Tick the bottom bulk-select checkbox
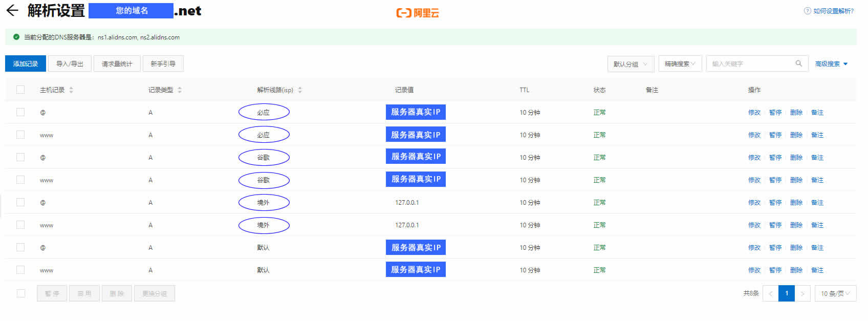868x321 pixels. (20, 293)
